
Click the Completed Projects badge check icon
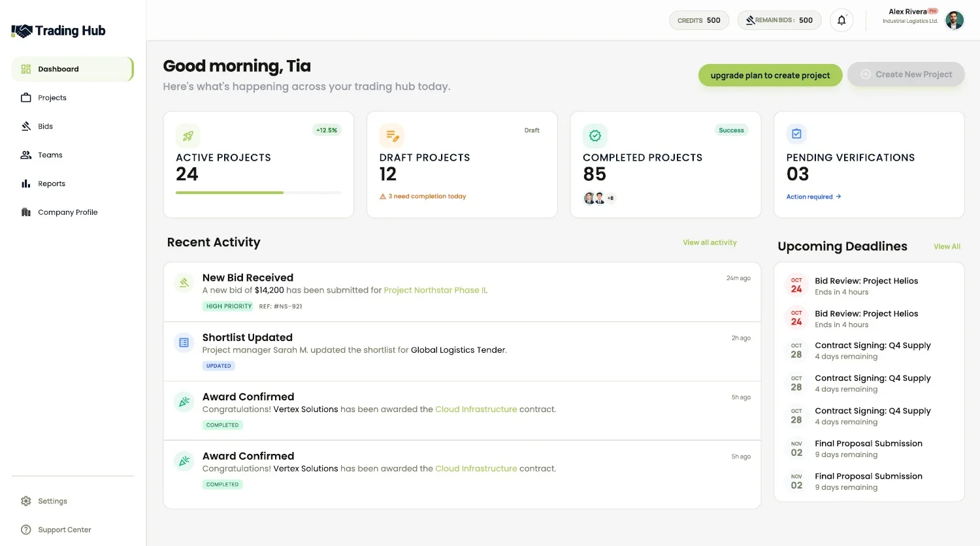click(x=595, y=136)
